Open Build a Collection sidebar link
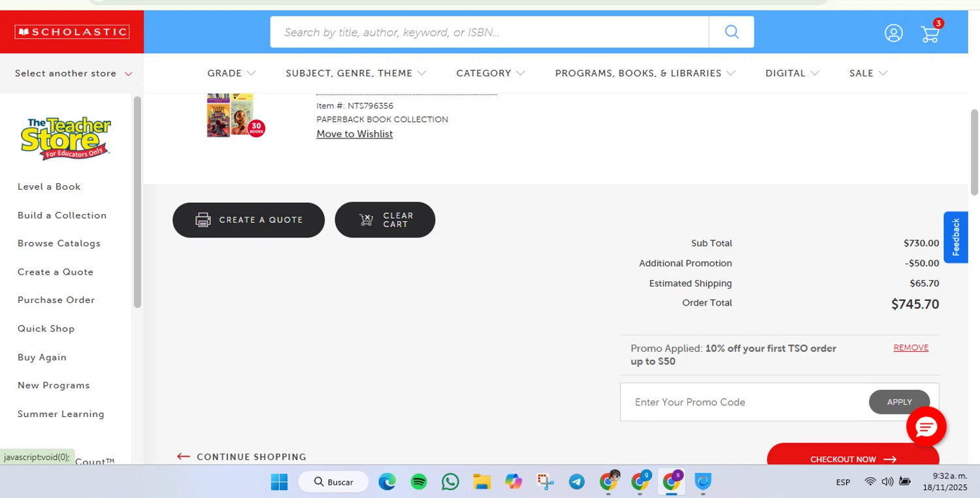 pyautogui.click(x=62, y=215)
